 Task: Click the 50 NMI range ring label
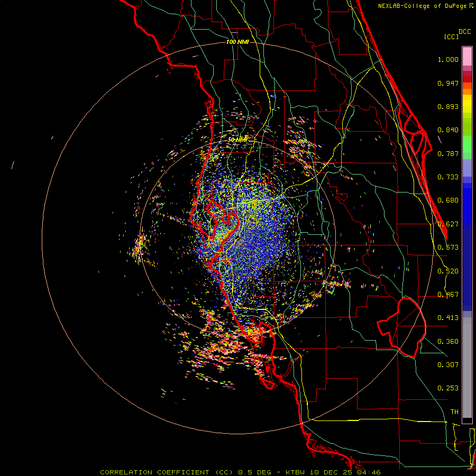point(237,140)
